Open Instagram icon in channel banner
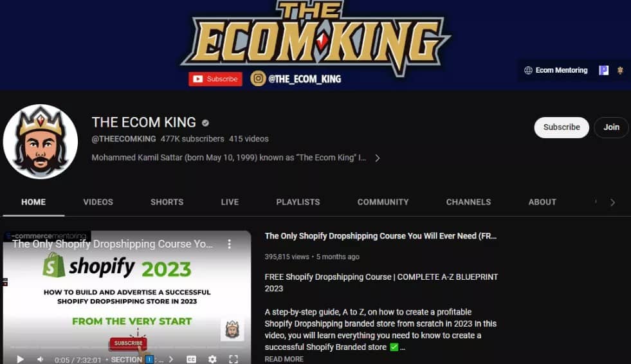 click(258, 78)
